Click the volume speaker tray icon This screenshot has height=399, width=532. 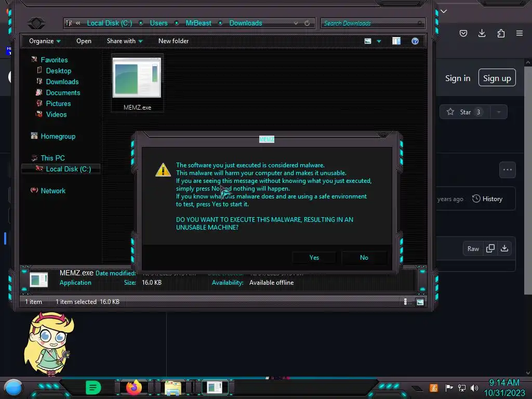pos(474,388)
